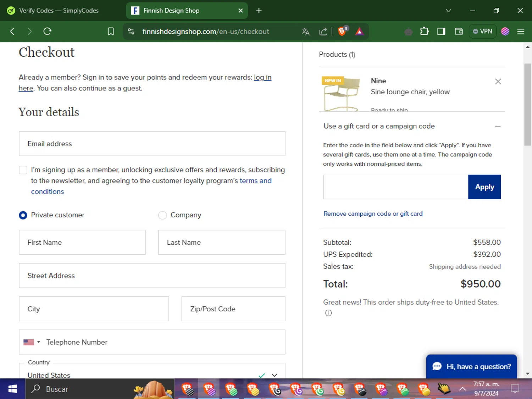Click the log in here link
532x399 pixels.
point(262,77)
